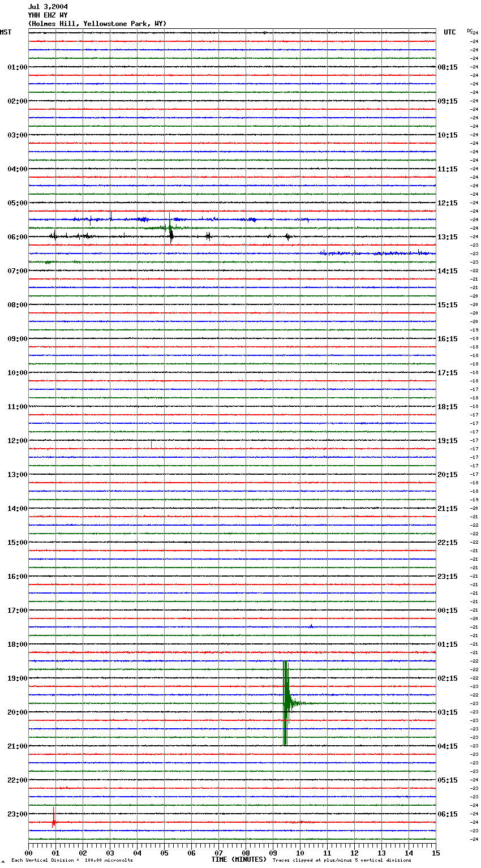481x868 pixels.
Task: Click the 21:15 UTC time label
Action: click(448, 509)
